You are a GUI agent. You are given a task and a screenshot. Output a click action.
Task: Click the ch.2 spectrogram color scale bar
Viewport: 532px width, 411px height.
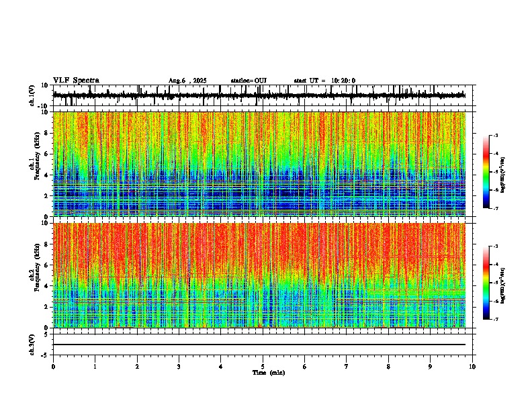coord(486,283)
